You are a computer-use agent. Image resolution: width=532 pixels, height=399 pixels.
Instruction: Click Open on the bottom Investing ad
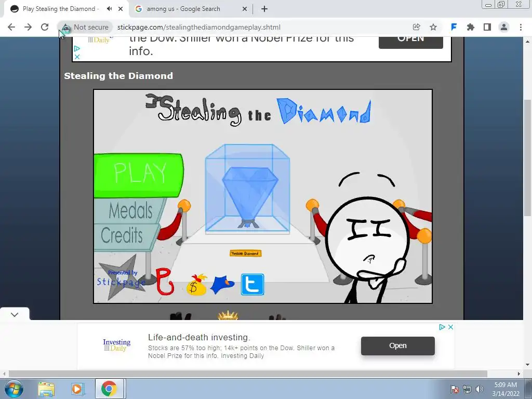397,345
